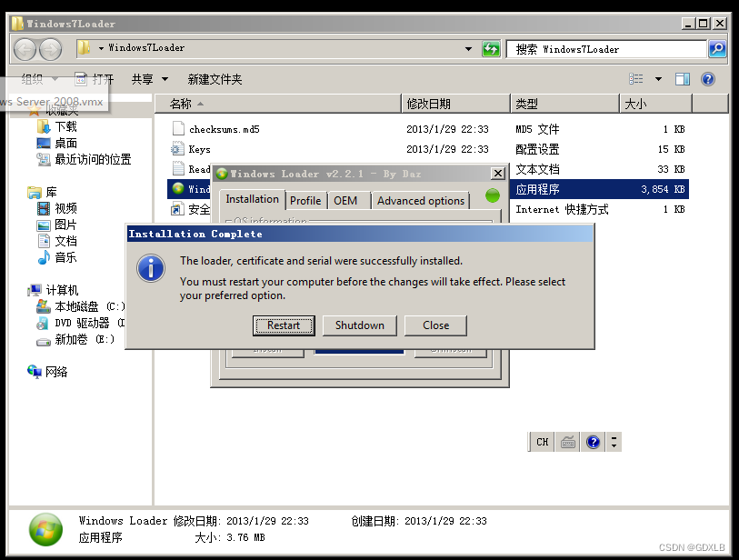Close the Windows Loader v2.2.1 window
The image size is (739, 560).
pyautogui.click(x=498, y=174)
